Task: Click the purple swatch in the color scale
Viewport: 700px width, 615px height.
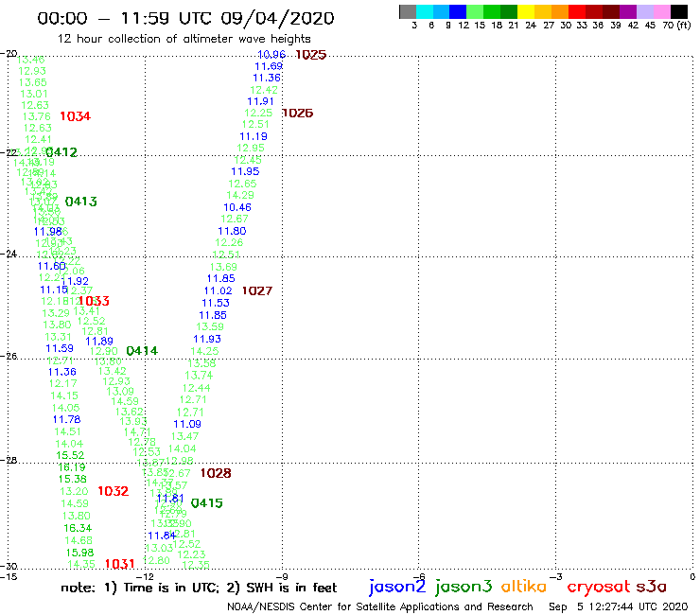Action: (628, 11)
